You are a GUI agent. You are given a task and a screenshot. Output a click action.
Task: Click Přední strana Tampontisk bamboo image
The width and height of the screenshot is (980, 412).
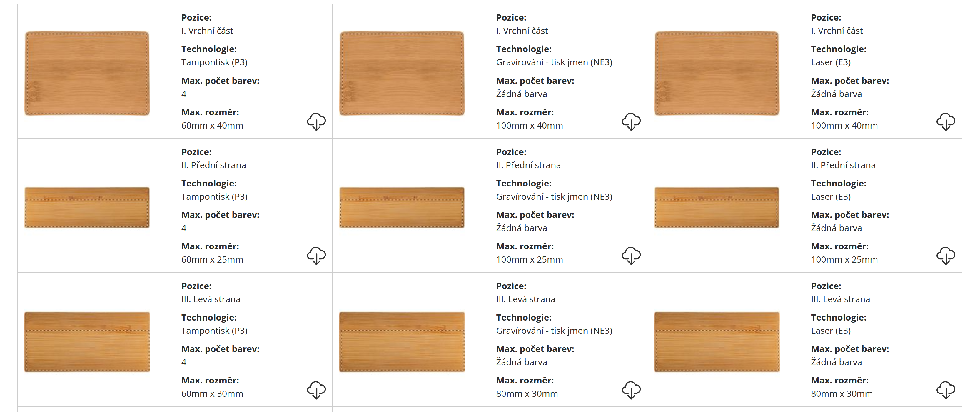87,207
